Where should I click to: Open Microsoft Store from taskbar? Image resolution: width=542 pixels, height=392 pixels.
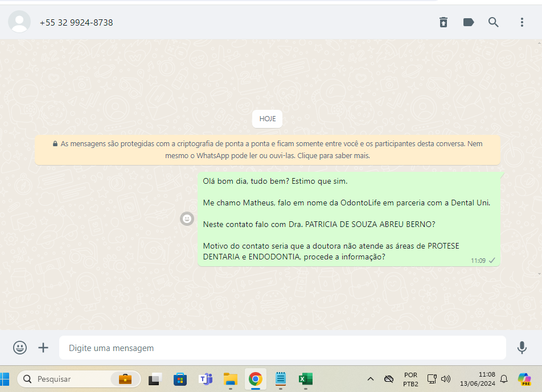click(x=180, y=379)
